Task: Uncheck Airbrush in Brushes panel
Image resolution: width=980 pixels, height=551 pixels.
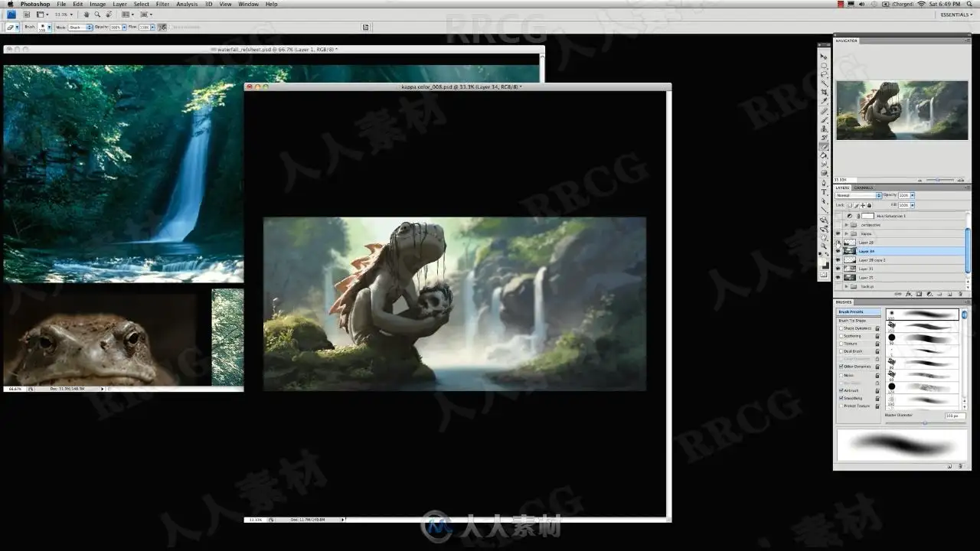Action: point(841,390)
